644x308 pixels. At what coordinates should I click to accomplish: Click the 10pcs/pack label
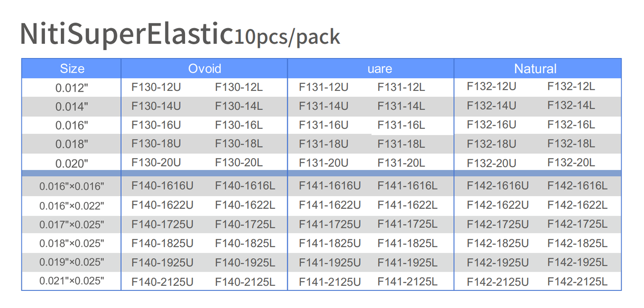(287, 36)
